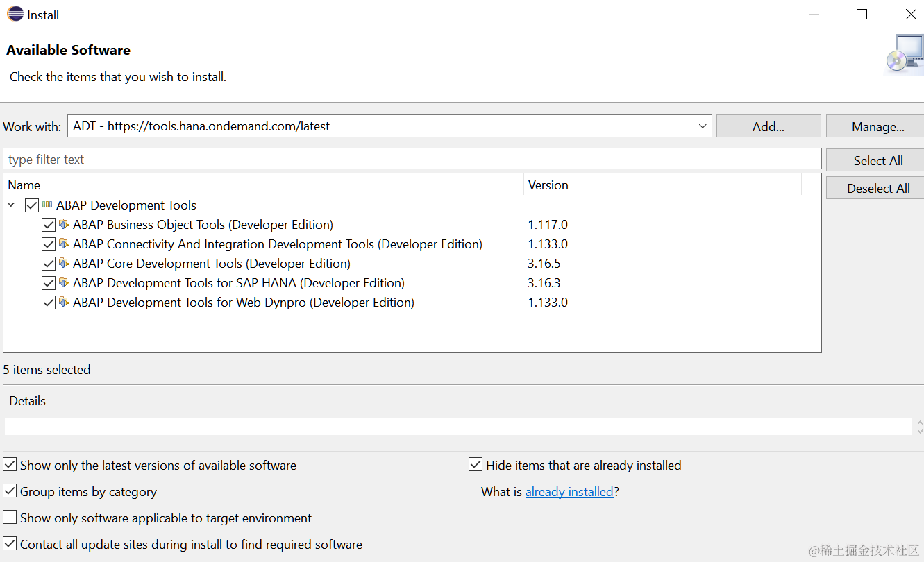Select ABAP Connectivity And Integration Development Tools row

278,244
